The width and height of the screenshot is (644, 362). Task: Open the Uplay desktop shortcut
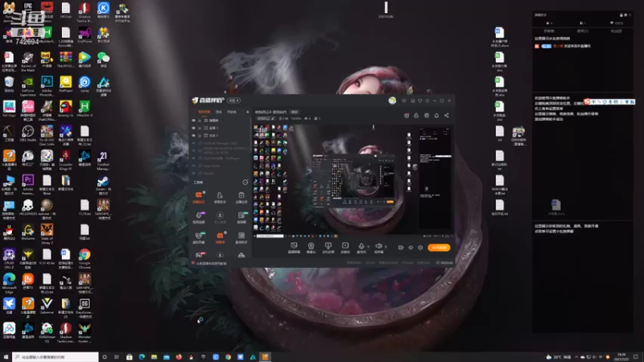coord(85,85)
